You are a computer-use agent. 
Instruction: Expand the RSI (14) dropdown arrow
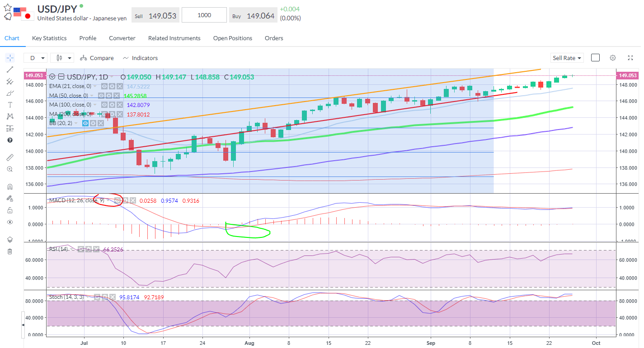pyautogui.click(x=71, y=249)
